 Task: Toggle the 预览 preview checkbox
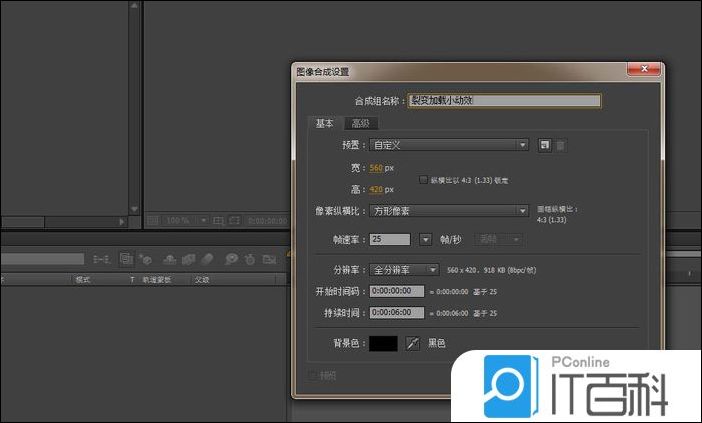[x=313, y=375]
